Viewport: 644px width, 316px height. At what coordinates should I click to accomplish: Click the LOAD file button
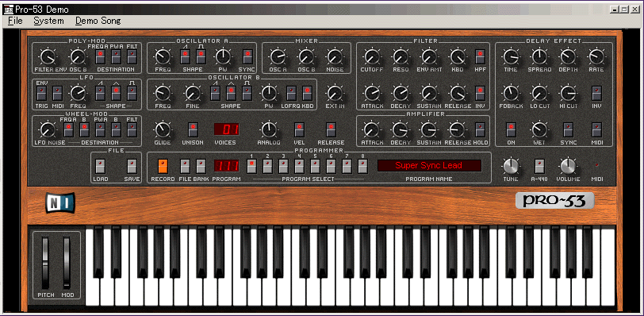[x=100, y=166]
